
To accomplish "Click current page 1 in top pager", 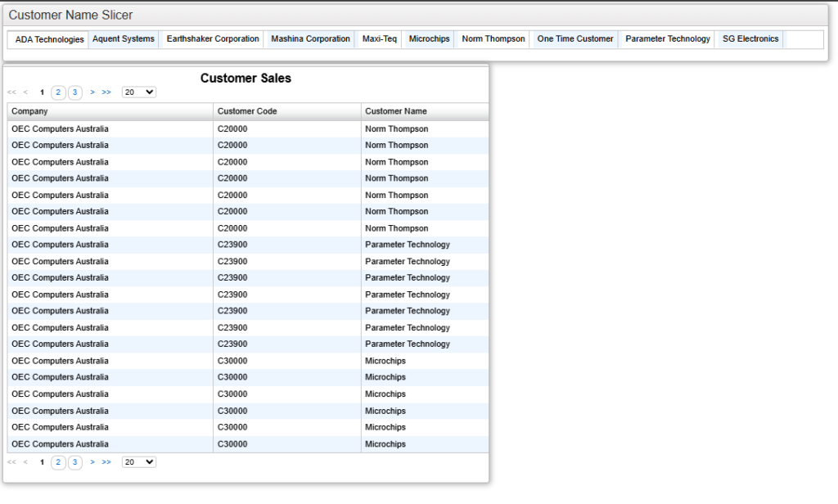I will pos(42,92).
